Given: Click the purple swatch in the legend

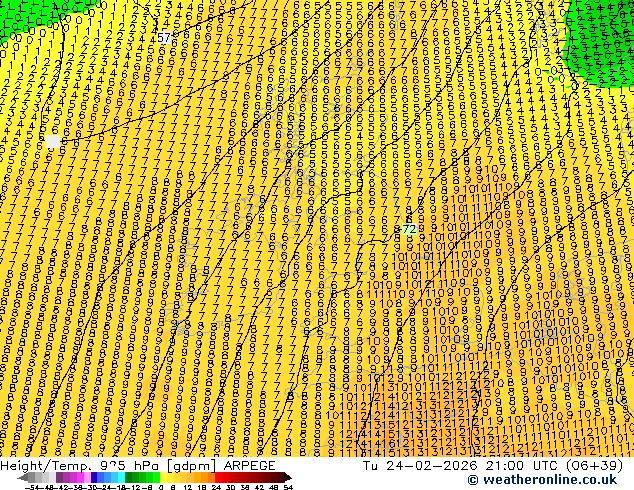Looking at the screenshot, I should pos(59,477).
